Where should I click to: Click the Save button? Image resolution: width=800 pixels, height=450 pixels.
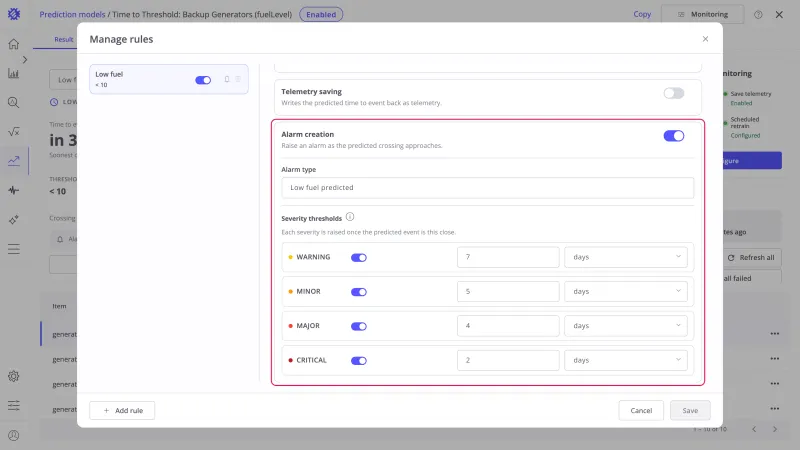click(690, 410)
